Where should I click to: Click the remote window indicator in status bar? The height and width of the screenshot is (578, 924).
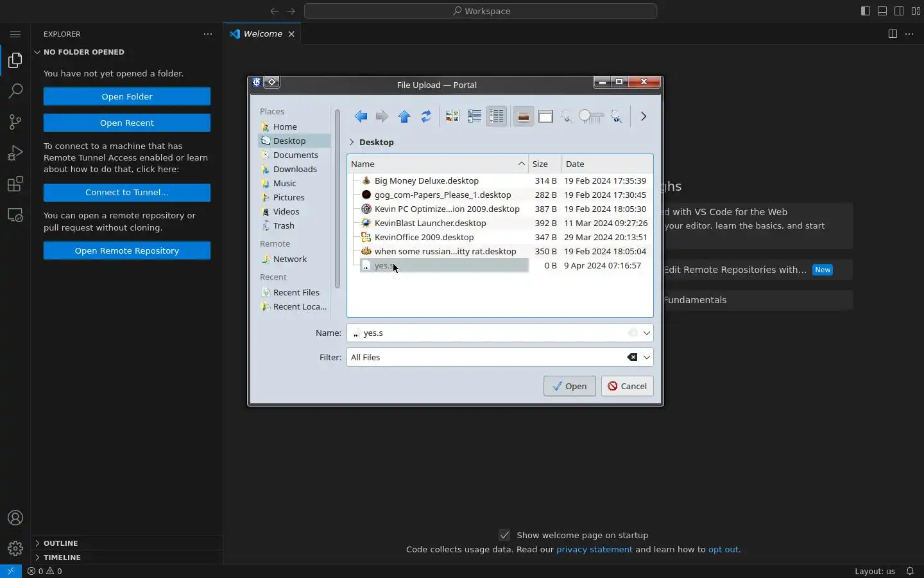pyautogui.click(x=11, y=571)
